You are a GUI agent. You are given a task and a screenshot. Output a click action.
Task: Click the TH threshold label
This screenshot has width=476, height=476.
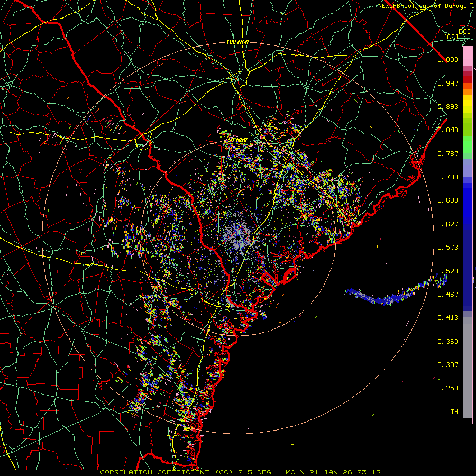point(454,412)
